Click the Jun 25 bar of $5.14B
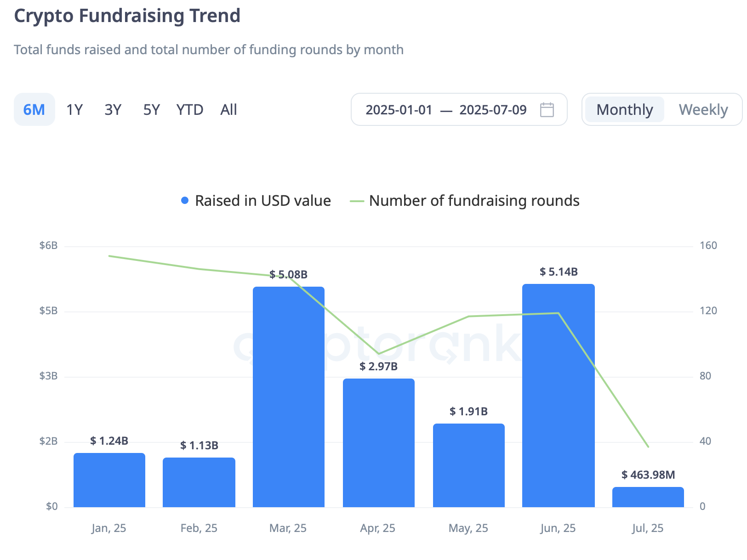This screenshot has width=747, height=560. pos(559,396)
